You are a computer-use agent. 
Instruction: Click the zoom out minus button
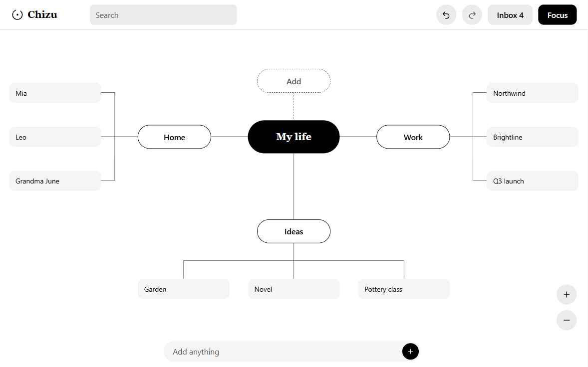tap(566, 320)
